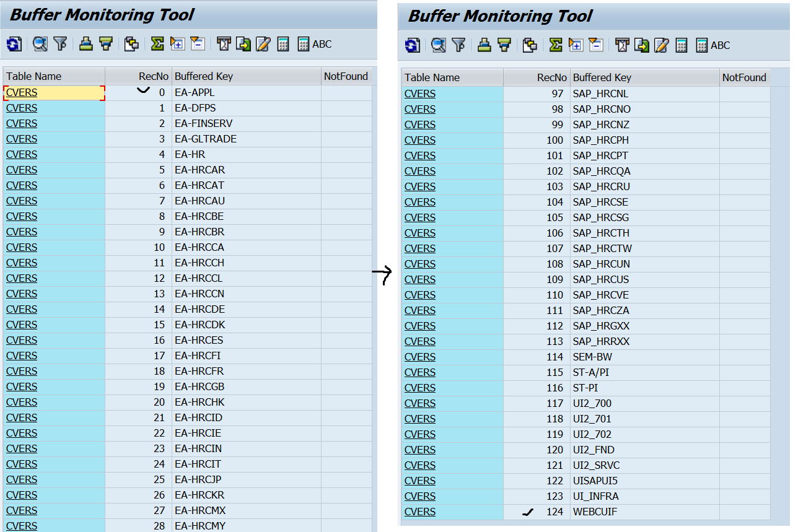Click the Total (sigma) icon
793x532 pixels.
pyautogui.click(x=156, y=44)
